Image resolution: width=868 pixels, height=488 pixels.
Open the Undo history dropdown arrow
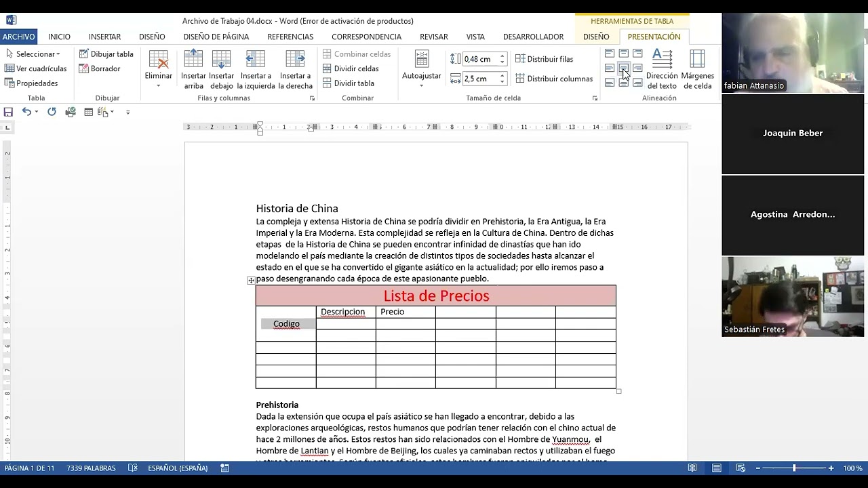(x=36, y=112)
